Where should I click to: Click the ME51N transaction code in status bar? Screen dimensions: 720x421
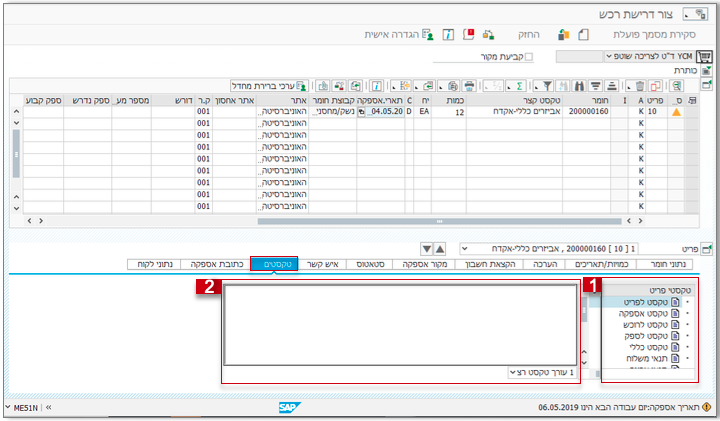coord(25,408)
